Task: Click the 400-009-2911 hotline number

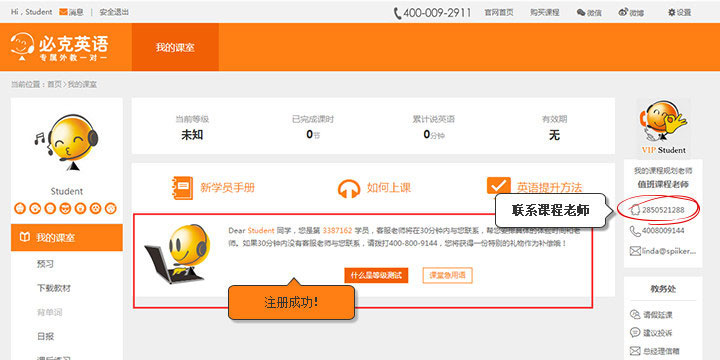Action: (437, 13)
